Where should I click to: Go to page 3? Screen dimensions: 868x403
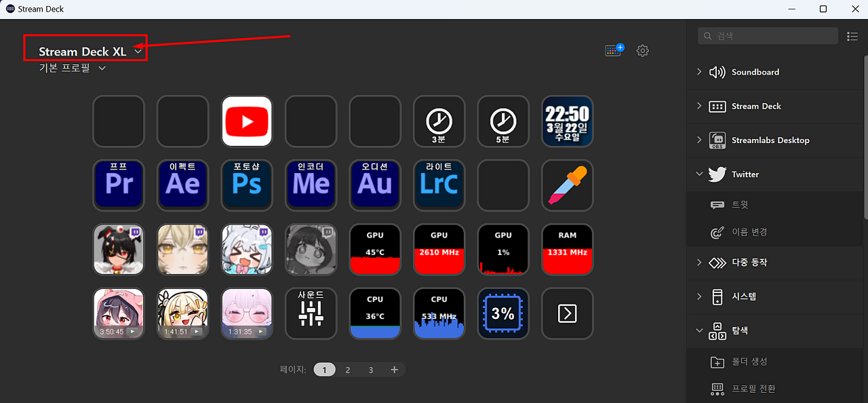(x=371, y=370)
